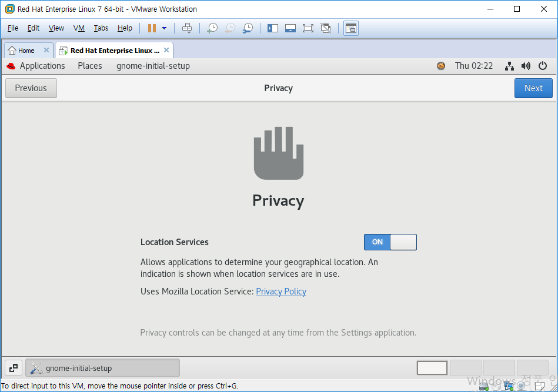Screen dimensions: 558x392
Task: Enter full screen mode icon
Action: pos(308,28)
